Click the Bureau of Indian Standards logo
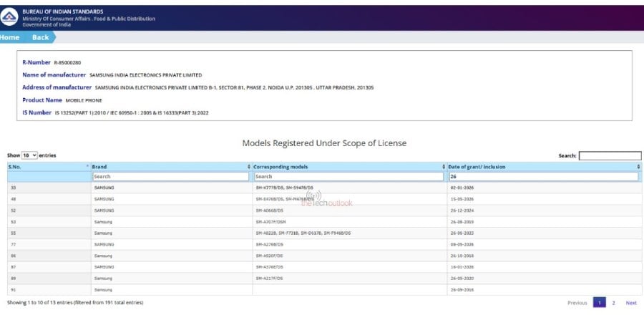The image size is (644, 315). [x=9, y=17]
